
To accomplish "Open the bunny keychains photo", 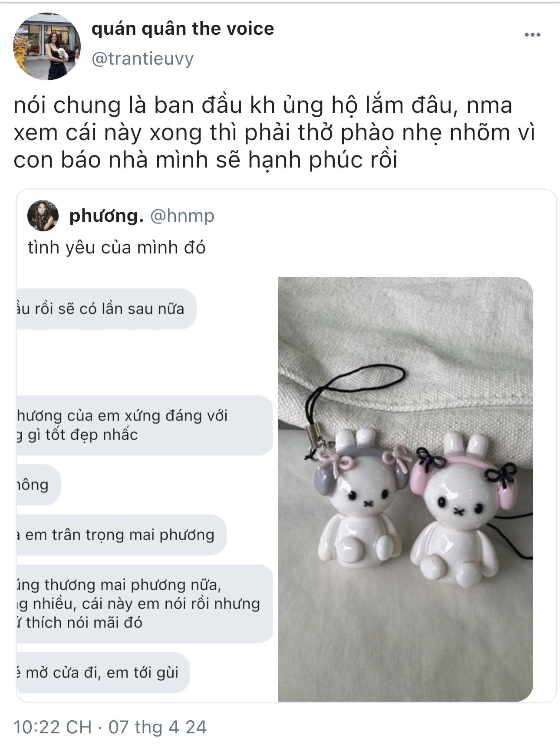I will click(x=405, y=489).
